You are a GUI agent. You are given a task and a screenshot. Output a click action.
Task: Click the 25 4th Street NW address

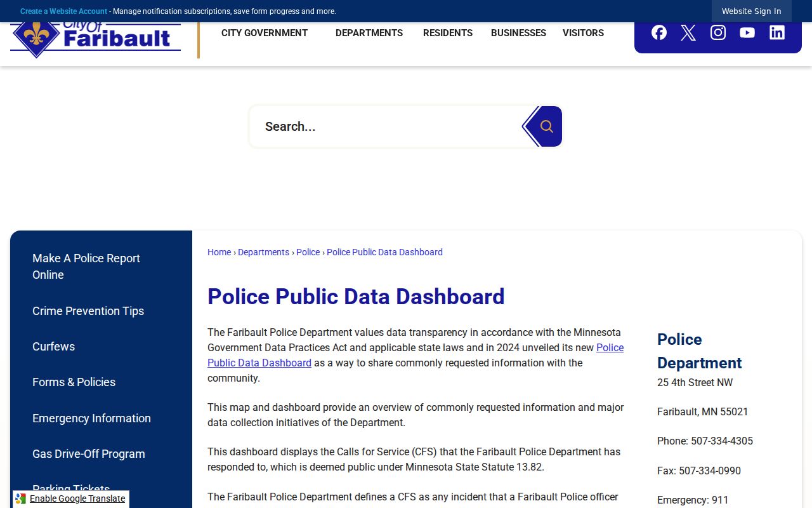695,383
